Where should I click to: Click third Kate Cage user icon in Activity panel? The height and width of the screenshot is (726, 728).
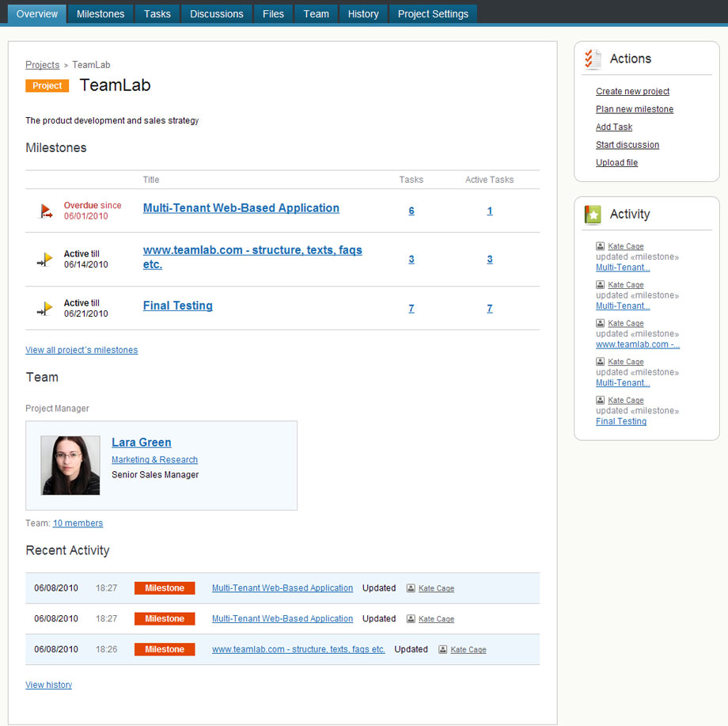click(601, 323)
